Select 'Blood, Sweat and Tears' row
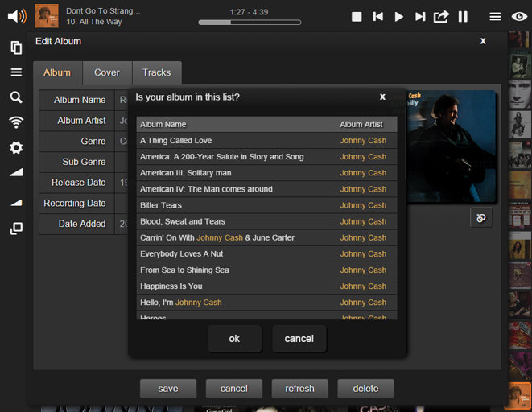Viewport: 532px width, 412px height. [266, 221]
